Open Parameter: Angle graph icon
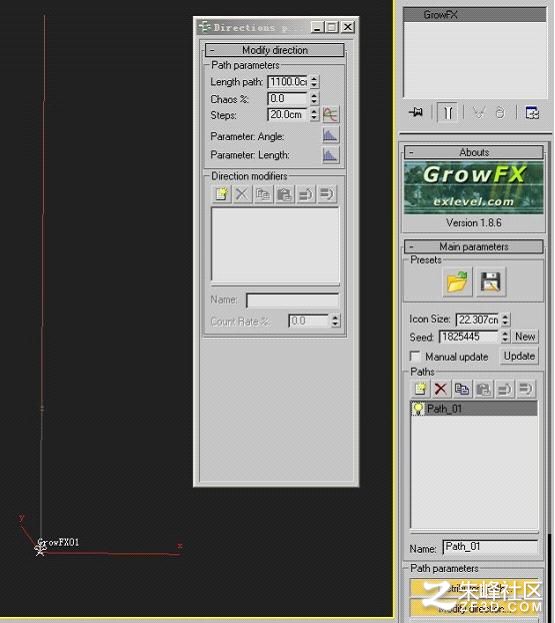This screenshot has height=623, width=555. (330, 136)
